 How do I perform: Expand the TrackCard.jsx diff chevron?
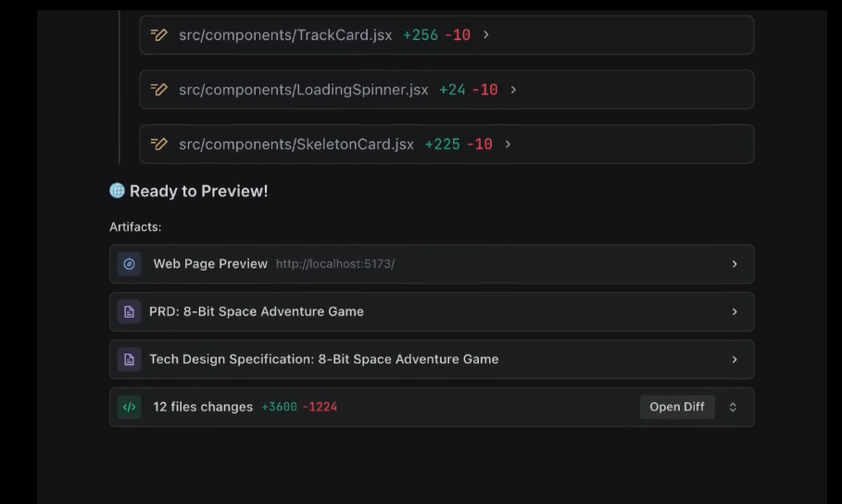click(486, 35)
